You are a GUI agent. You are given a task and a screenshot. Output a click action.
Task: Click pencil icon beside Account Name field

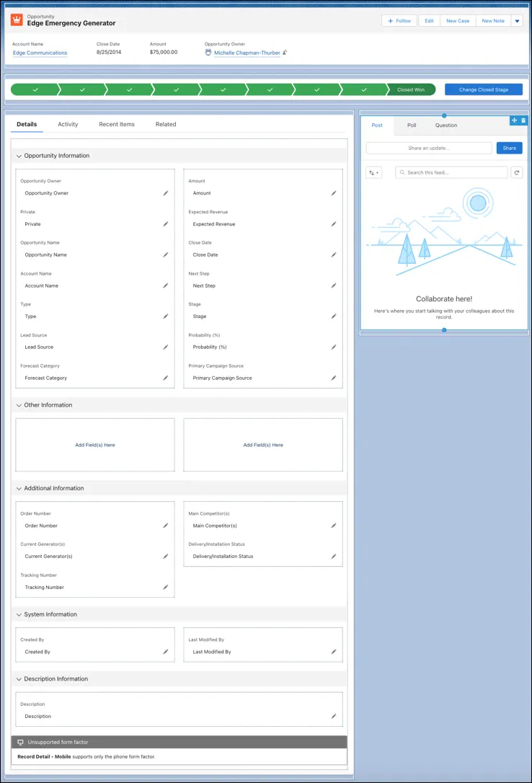click(166, 286)
